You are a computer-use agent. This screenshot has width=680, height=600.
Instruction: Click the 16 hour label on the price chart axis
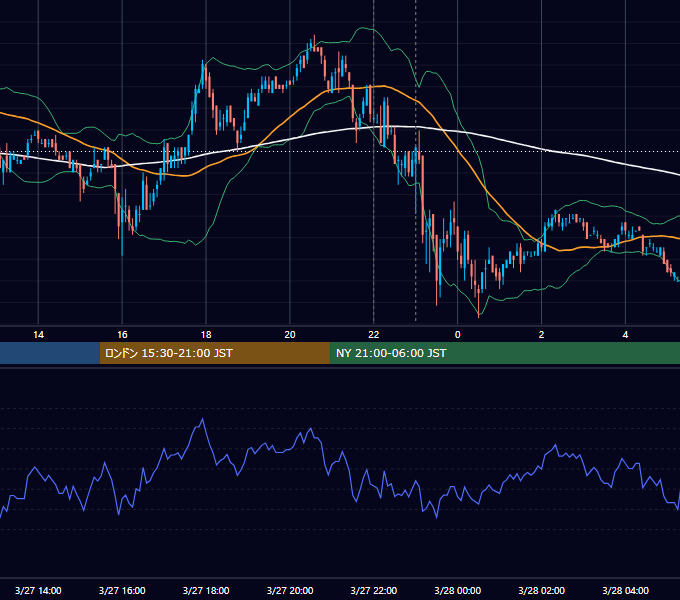(122, 335)
